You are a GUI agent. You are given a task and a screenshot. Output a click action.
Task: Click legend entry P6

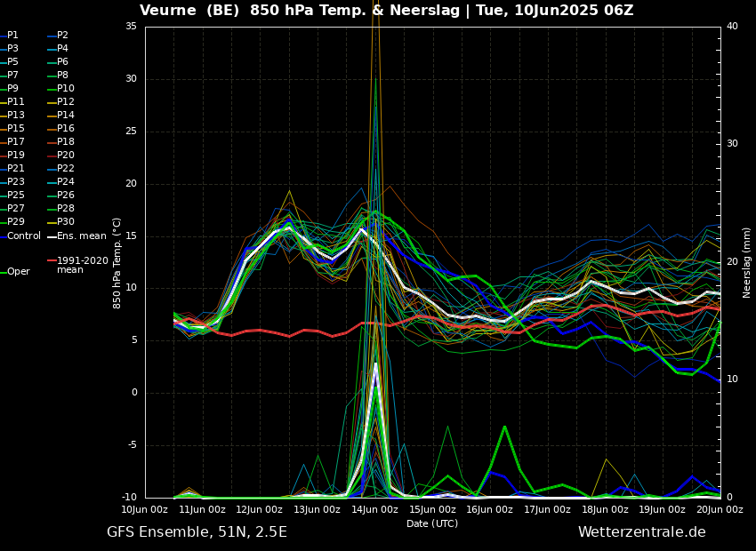pos(58,61)
